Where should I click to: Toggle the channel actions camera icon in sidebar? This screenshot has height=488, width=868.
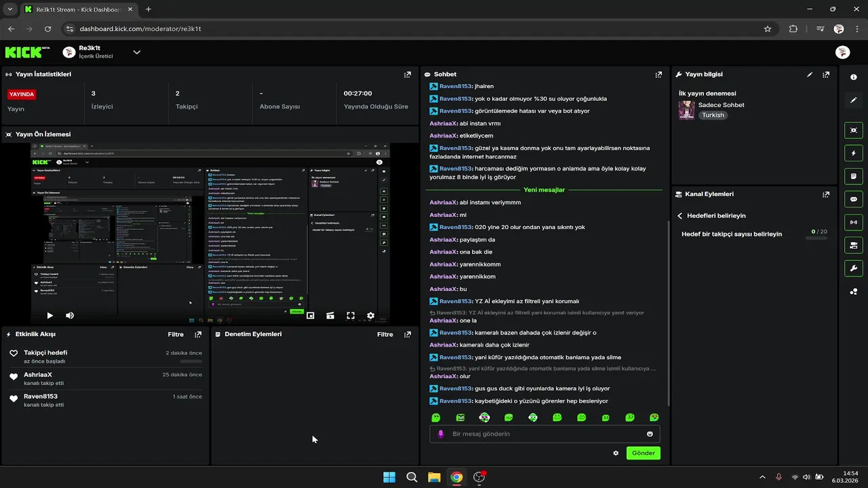click(854, 245)
